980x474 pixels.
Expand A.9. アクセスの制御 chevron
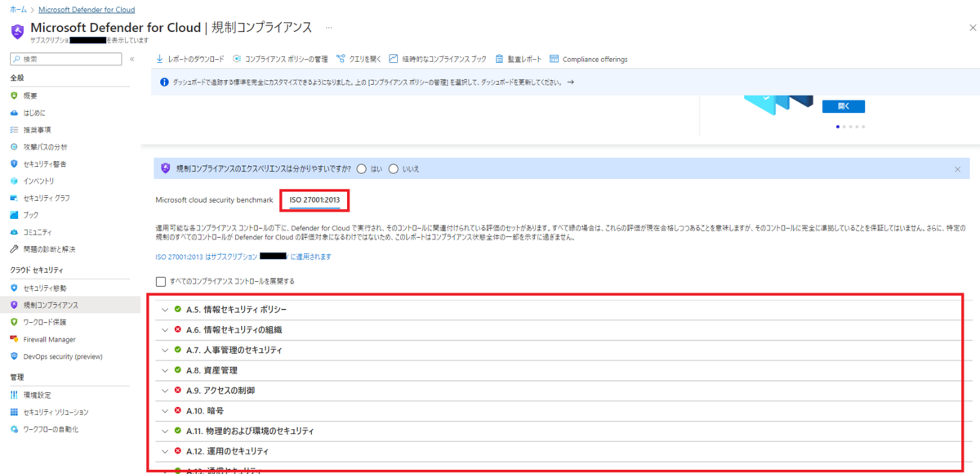tap(165, 391)
